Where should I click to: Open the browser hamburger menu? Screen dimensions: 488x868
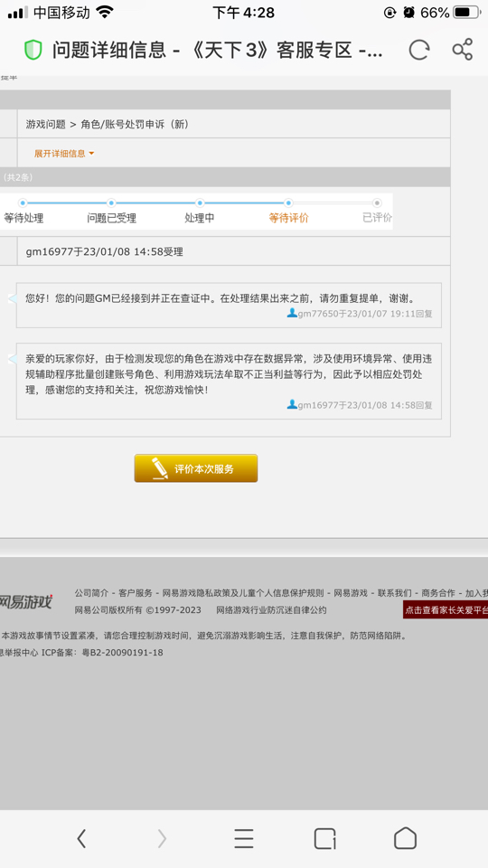point(243,839)
